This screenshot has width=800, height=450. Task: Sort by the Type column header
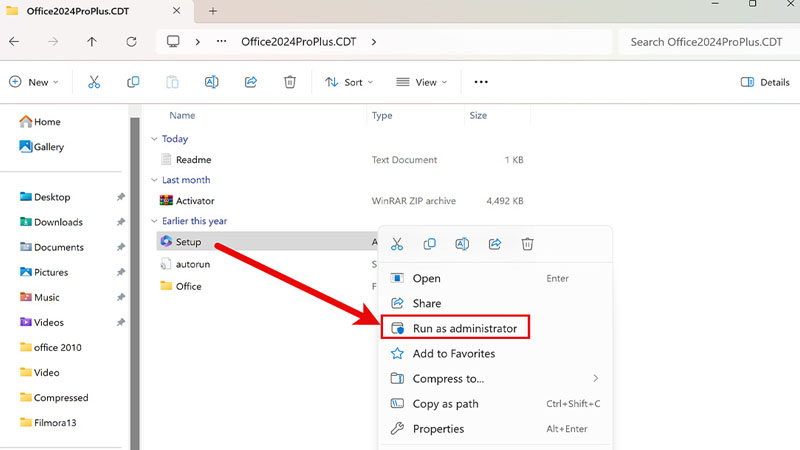[382, 115]
